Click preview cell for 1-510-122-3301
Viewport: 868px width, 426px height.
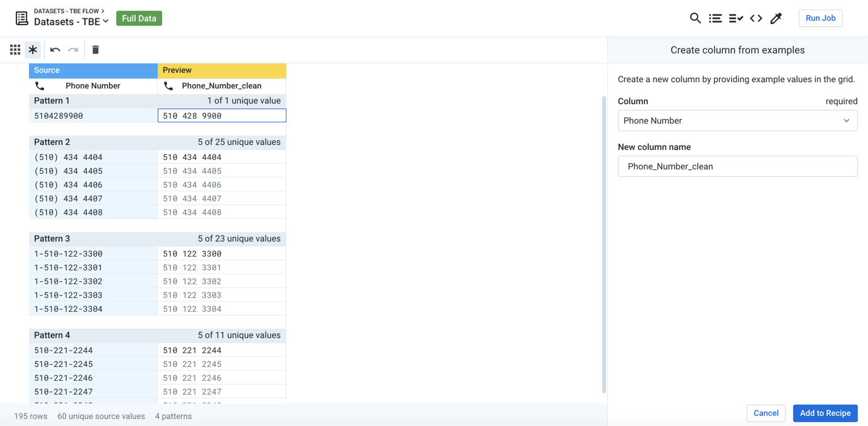[222, 267]
